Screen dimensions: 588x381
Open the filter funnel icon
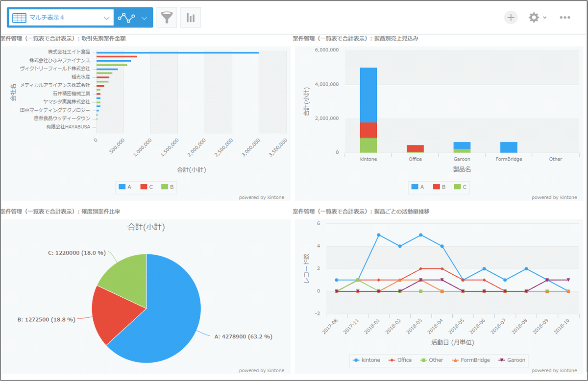(167, 18)
